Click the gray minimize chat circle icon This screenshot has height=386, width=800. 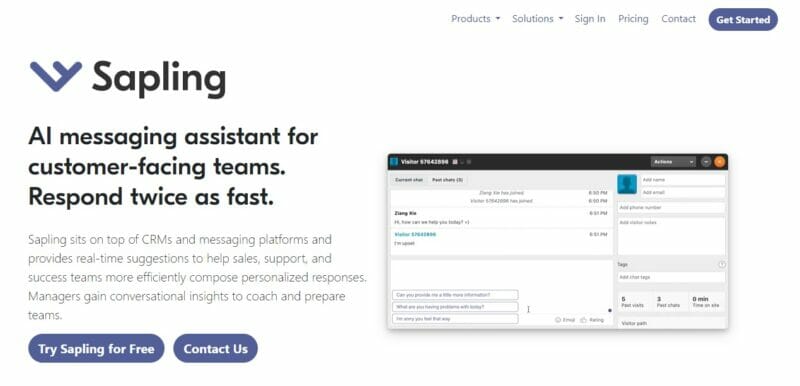[706, 162]
